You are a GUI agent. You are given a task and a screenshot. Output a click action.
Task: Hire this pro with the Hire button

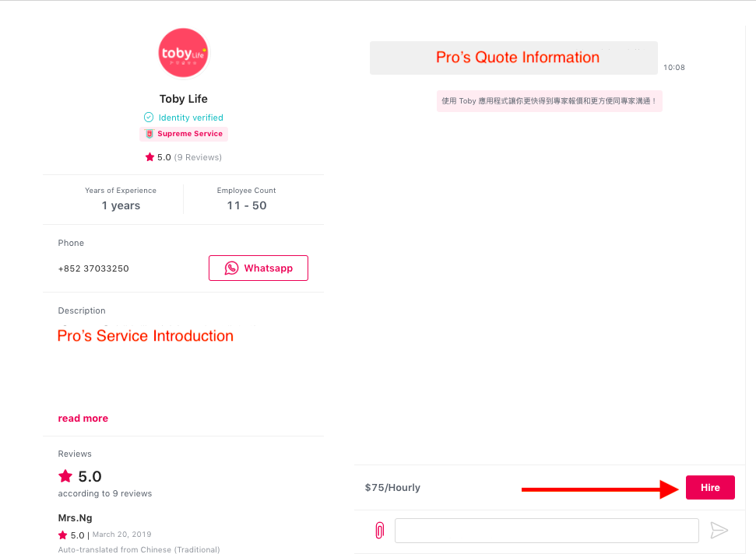pyautogui.click(x=710, y=488)
